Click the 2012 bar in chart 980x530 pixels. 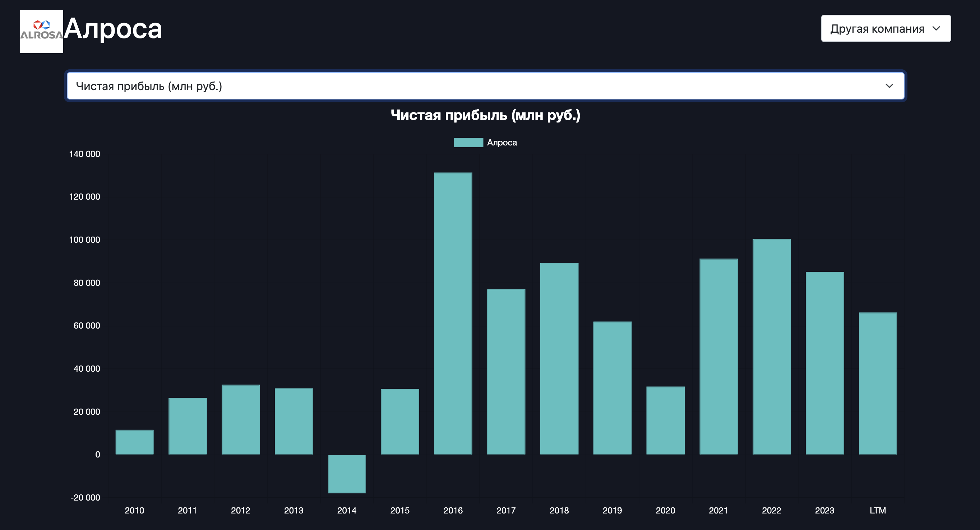(x=241, y=420)
